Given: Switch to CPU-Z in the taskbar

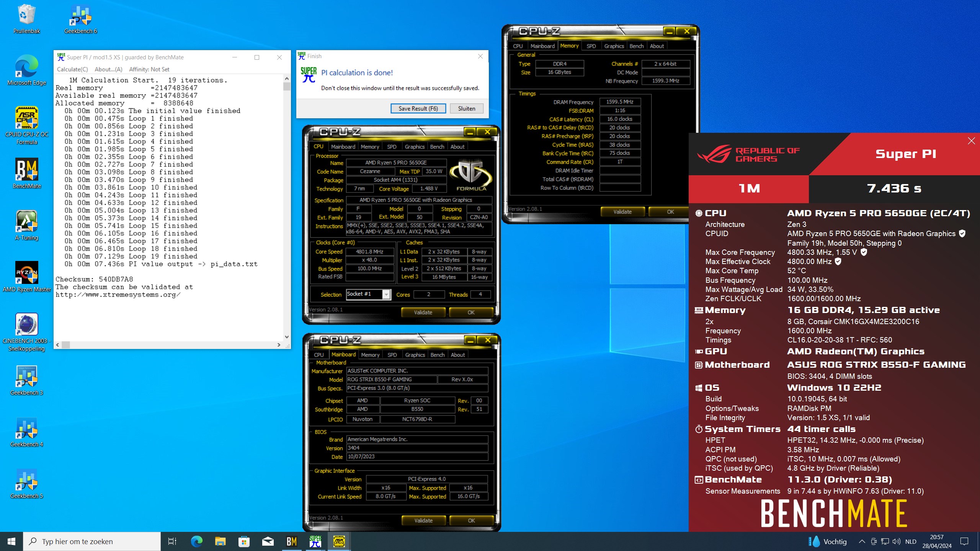Looking at the screenshot, I should coord(339,541).
